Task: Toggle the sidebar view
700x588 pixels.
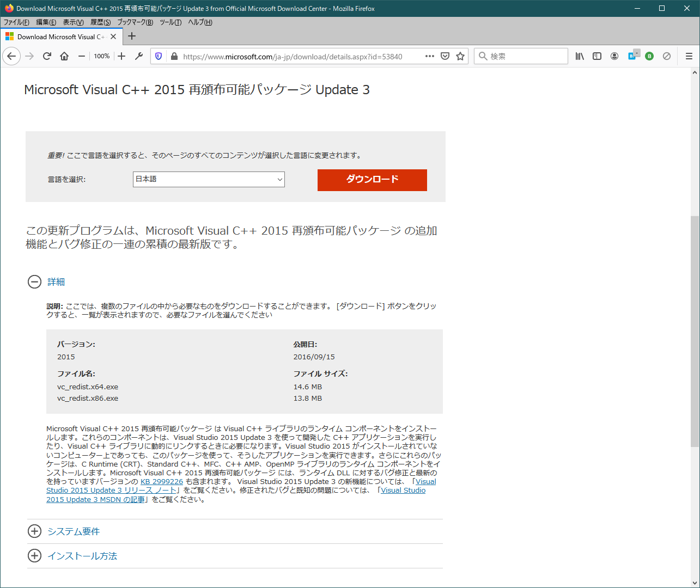Action: pos(597,56)
